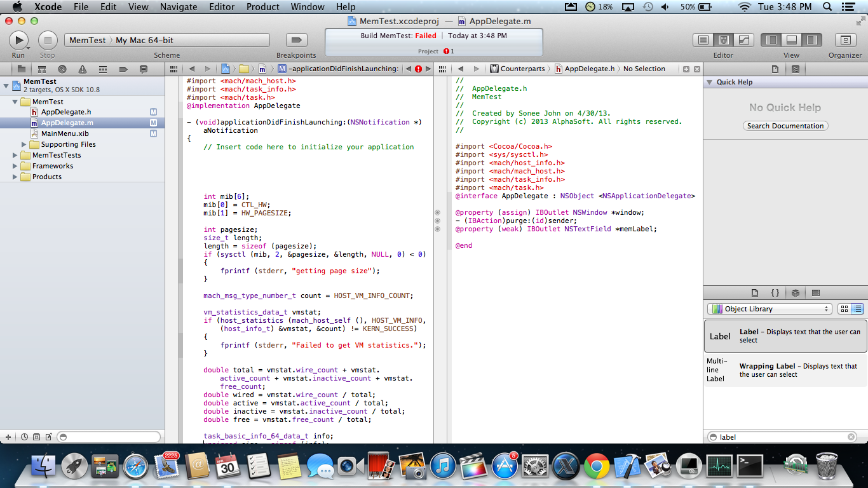868x488 pixels.
Task: Toggle the Navigator pane view button
Action: [771, 40]
